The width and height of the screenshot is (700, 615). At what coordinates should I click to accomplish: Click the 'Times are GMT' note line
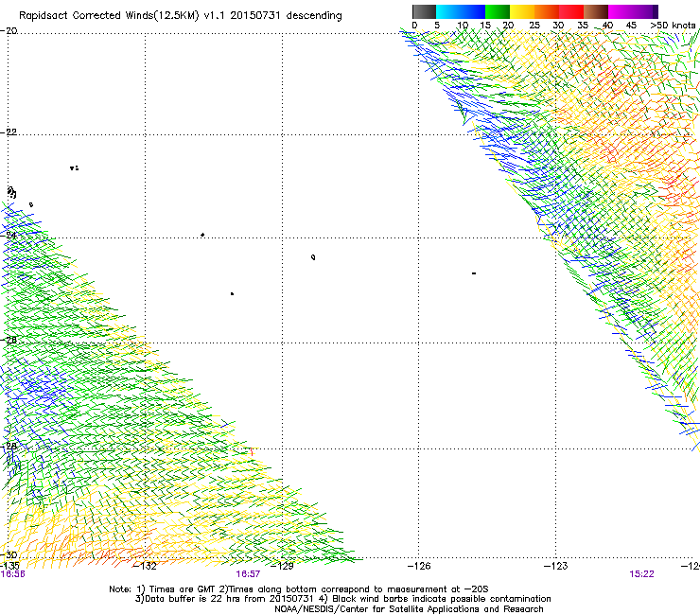[x=298, y=589]
